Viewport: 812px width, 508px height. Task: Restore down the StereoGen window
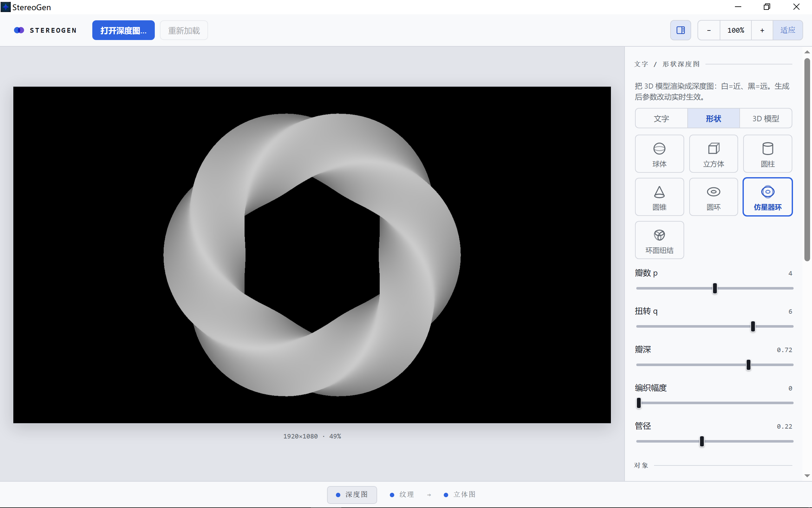[x=767, y=7]
